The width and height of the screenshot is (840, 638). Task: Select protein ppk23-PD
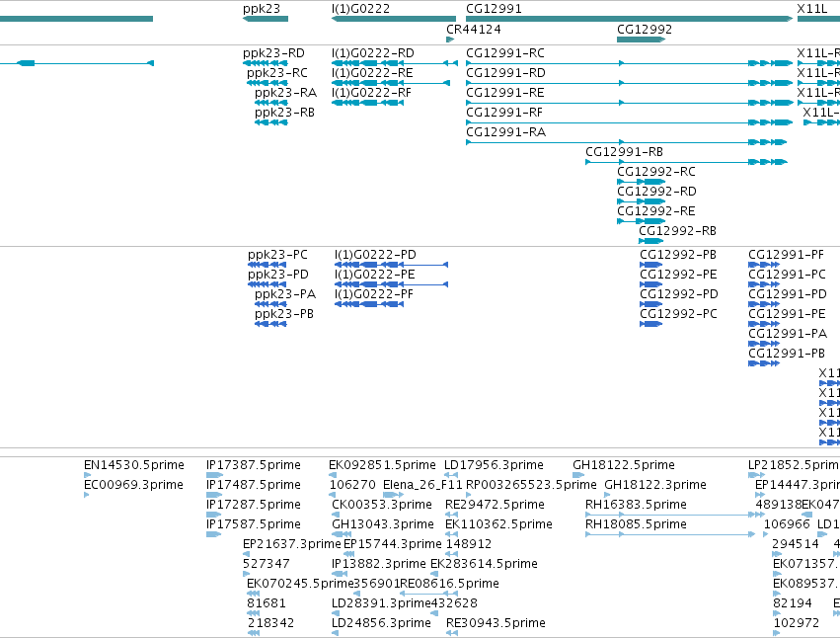(x=267, y=284)
